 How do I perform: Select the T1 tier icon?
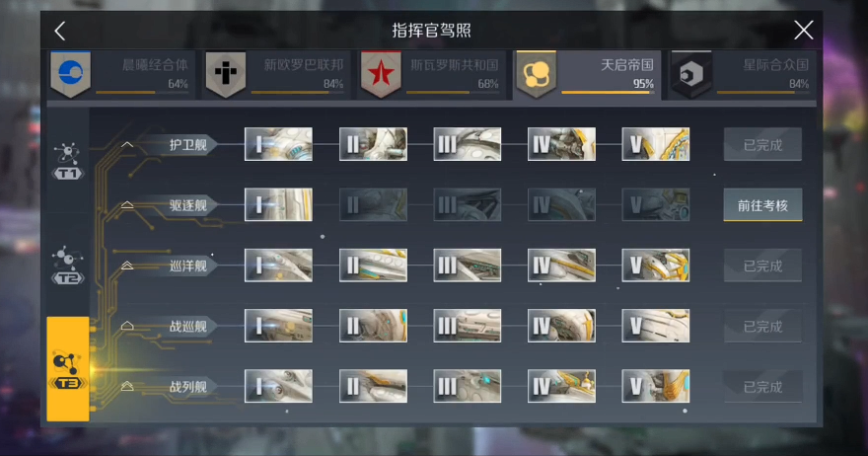click(67, 161)
